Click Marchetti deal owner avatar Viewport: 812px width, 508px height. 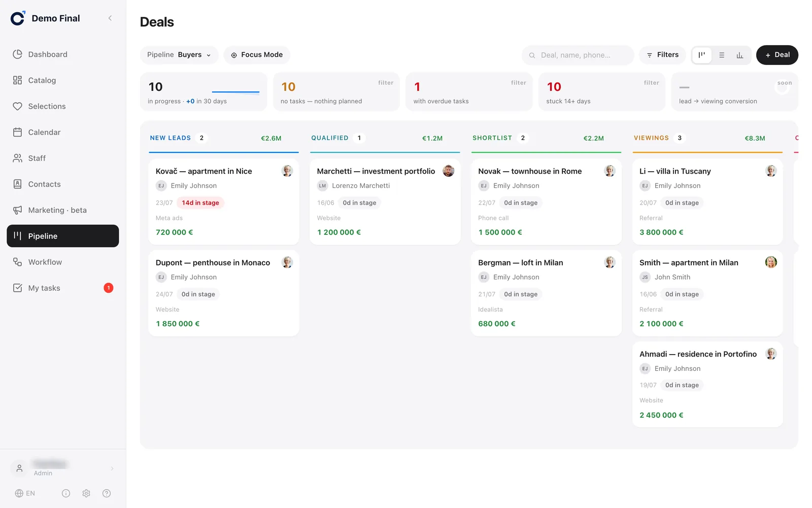[448, 171]
